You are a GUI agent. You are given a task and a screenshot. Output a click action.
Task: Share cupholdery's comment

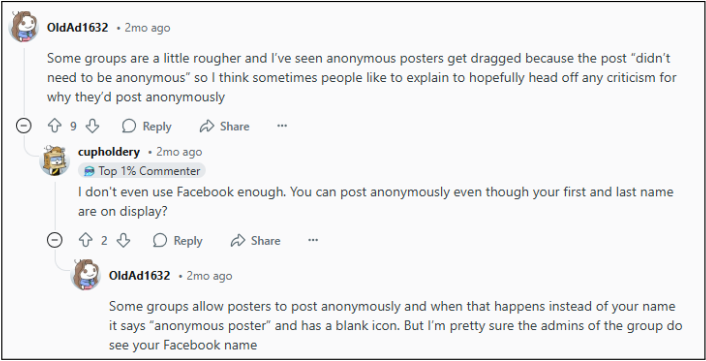(x=255, y=241)
